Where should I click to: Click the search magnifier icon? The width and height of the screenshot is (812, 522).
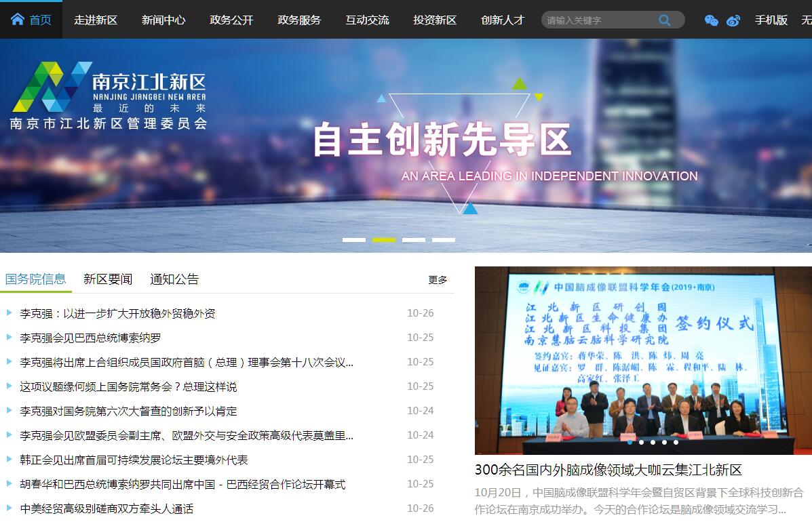[664, 20]
